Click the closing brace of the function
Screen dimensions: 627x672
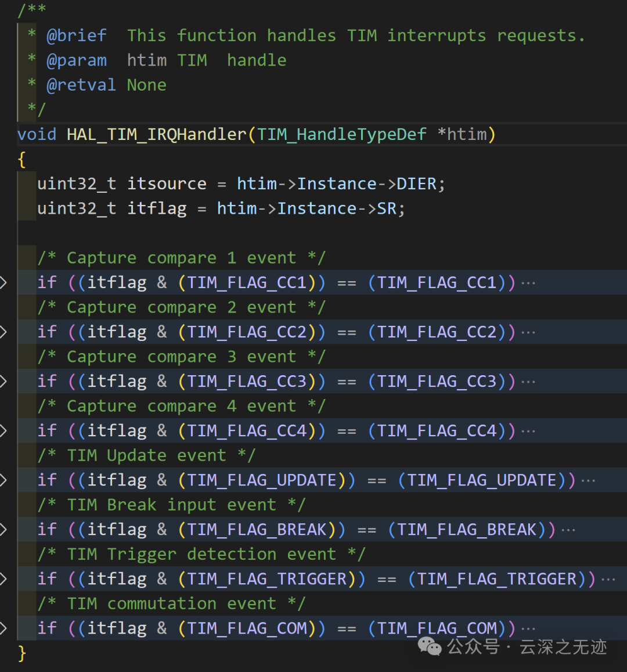click(22, 654)
